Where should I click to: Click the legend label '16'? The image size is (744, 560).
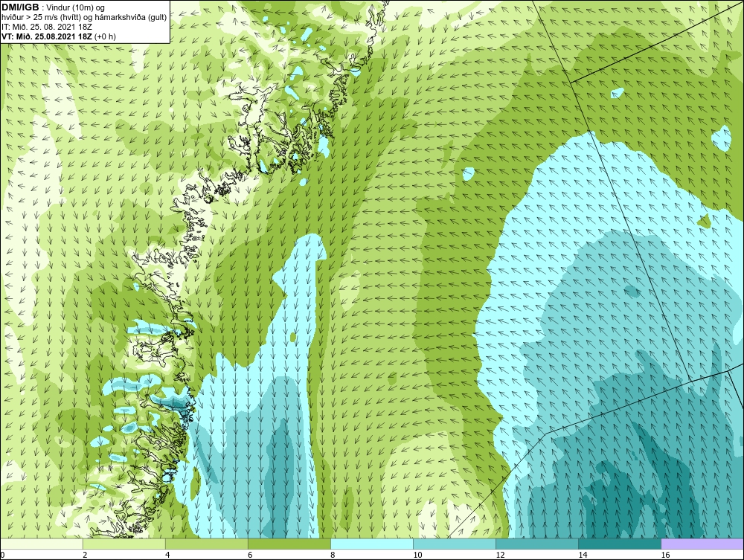[x=665, y=555]
